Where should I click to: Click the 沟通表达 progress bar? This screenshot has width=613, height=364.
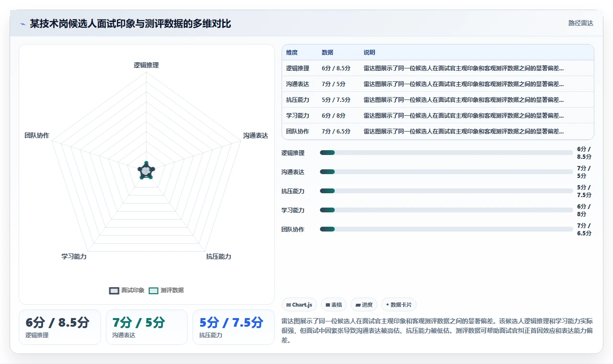(x=446, y=172)
